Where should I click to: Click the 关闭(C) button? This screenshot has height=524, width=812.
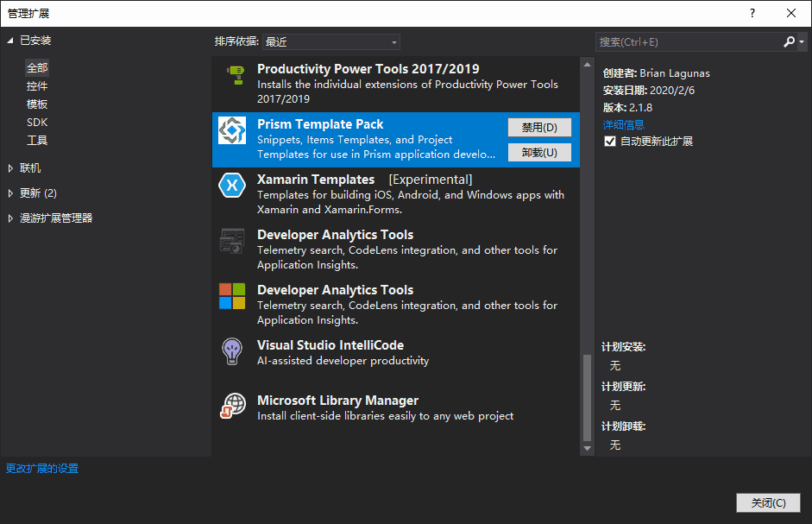point(769,502)
